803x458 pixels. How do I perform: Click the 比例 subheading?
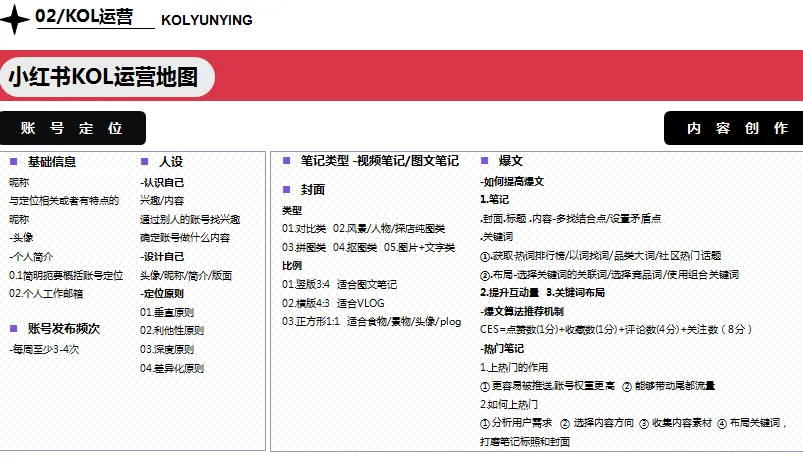(x=292, y=266)
